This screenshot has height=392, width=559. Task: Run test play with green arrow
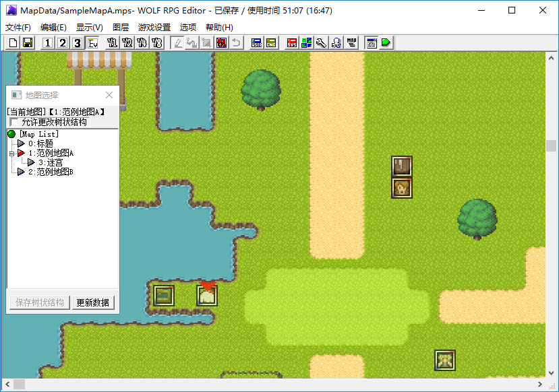pyautogui.click(x=386, y=43)
